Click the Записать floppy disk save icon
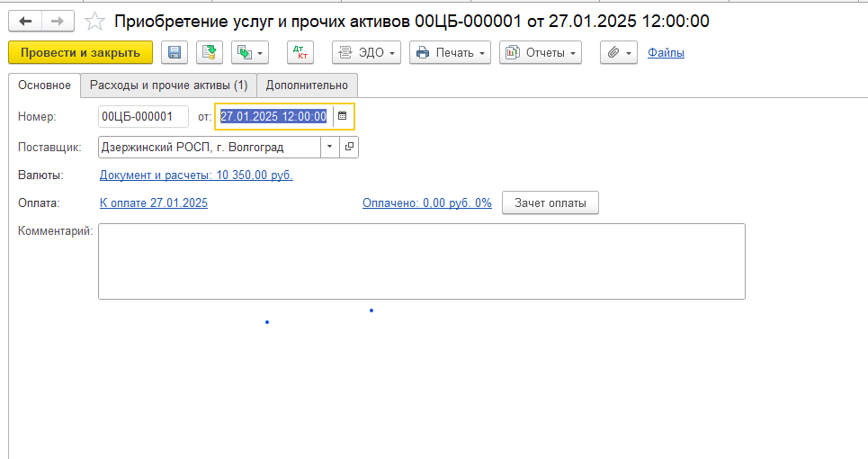The height and width of the screenshot is (459, 868). click(174, 53)
